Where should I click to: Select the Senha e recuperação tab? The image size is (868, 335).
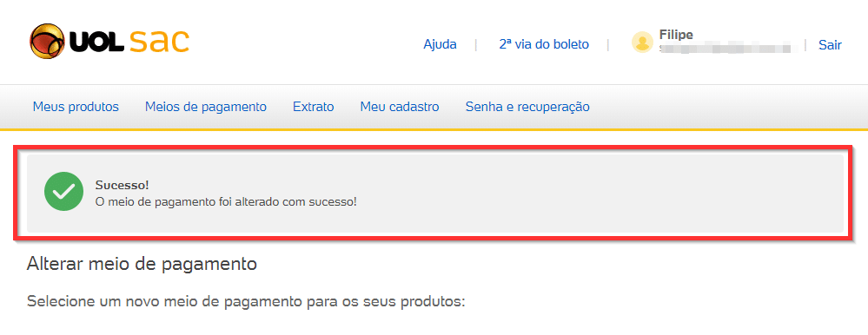527,107
